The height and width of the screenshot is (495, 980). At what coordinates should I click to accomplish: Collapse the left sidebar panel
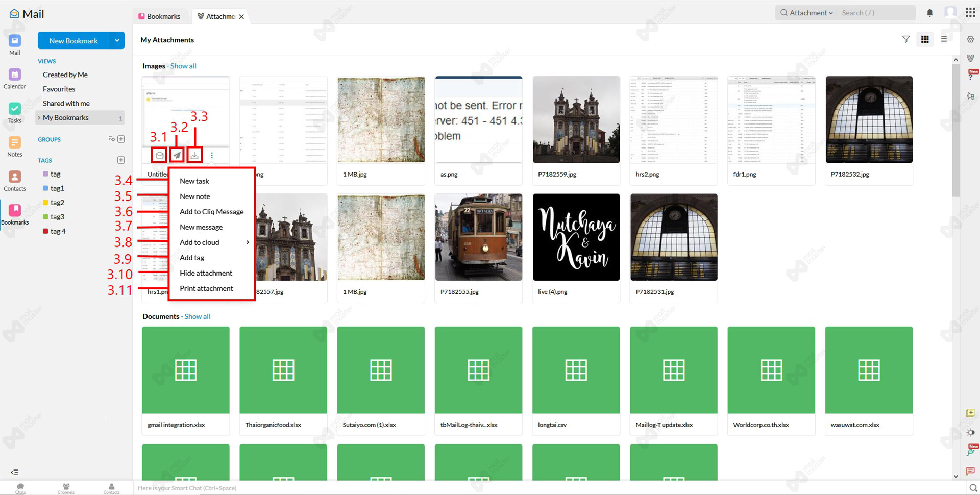pyautogui.click(x=15, y=472)
